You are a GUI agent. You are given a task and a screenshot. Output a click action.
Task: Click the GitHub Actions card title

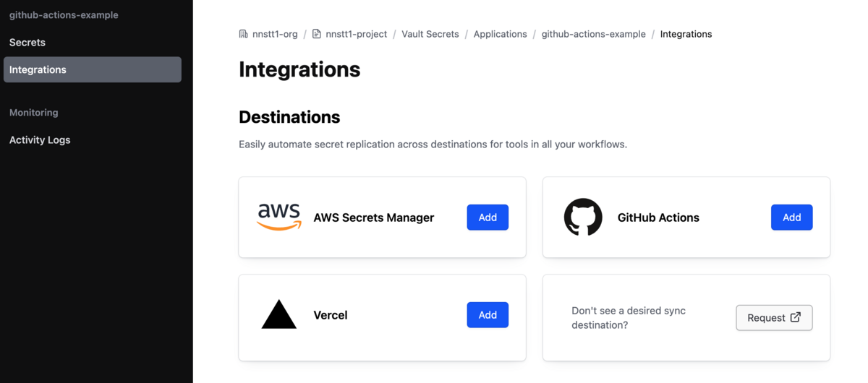point(658,218)
